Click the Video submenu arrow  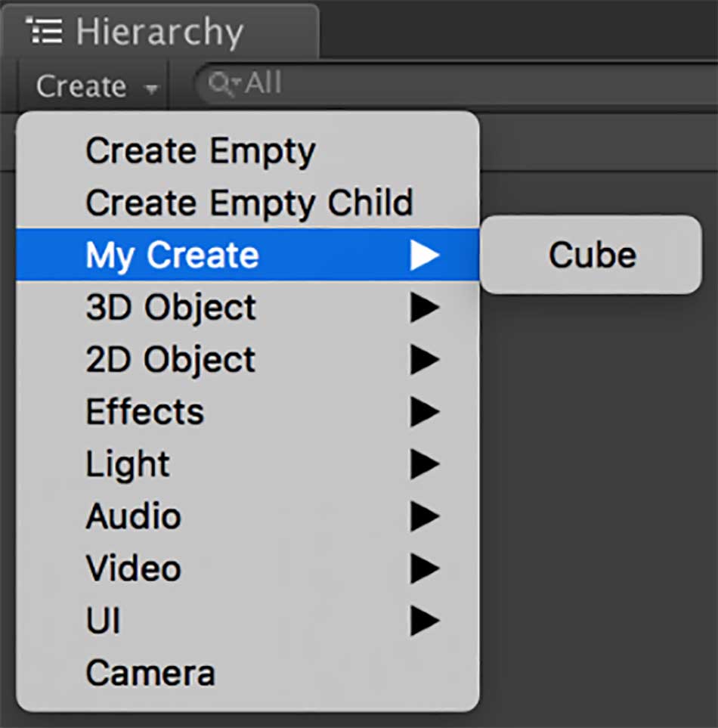pyautogui.click(x=425, y=568)
